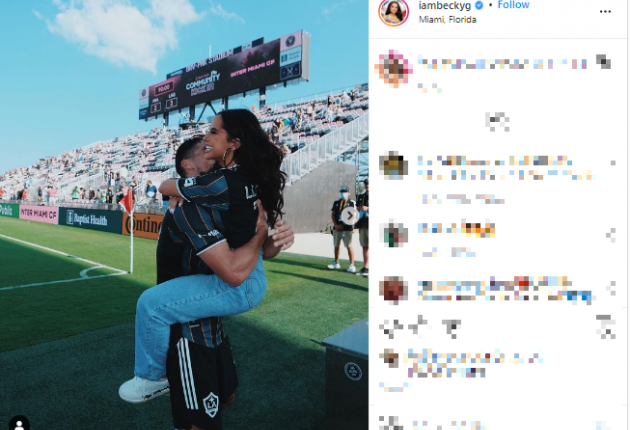Viewport: 630px width, 430px height.
Task: Click the verified badge next to iambeckyg
Action: (x=479, y=5)
